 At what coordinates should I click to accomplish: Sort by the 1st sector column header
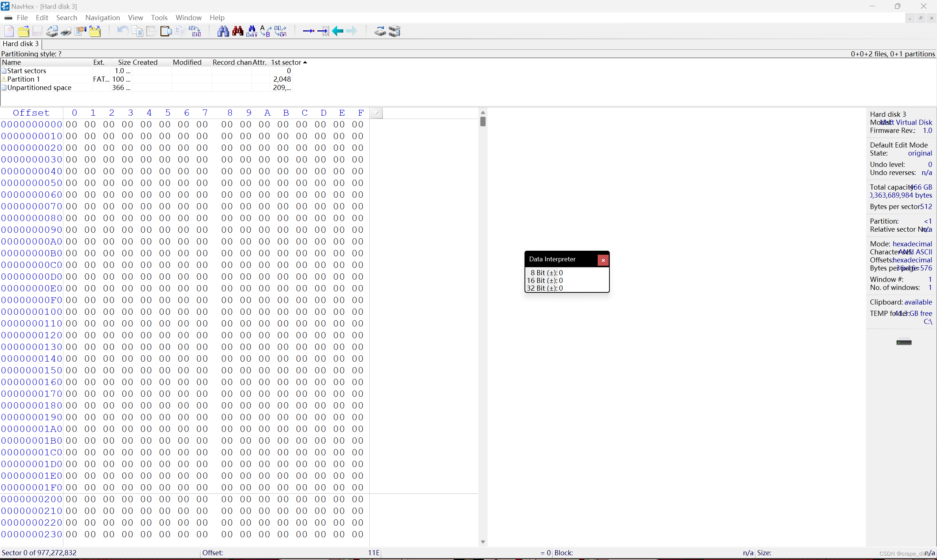[285, 63]
